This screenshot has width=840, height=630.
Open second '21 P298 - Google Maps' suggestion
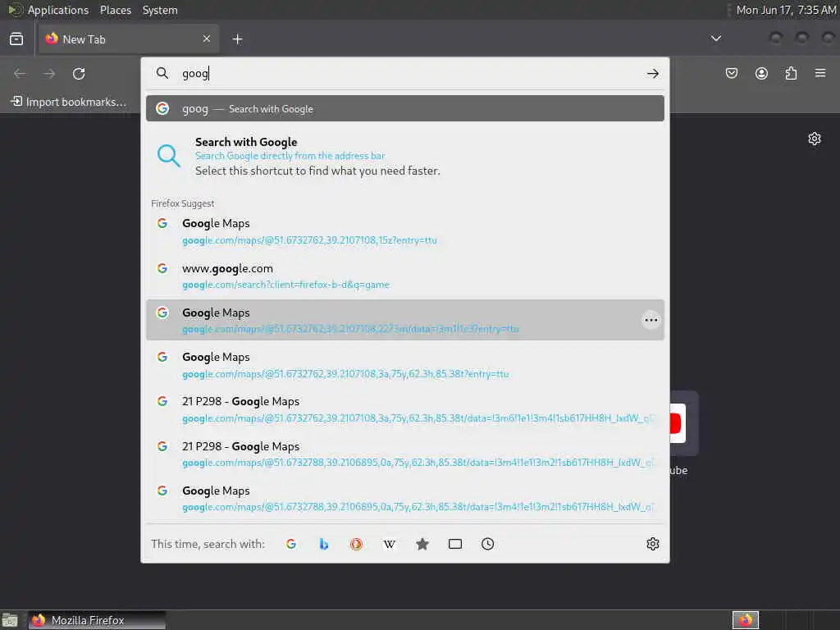point(405,454)
